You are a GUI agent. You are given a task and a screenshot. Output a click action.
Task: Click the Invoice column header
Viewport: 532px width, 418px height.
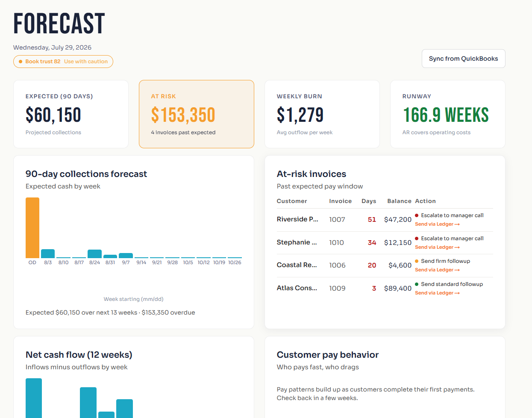tap(341, 201)
